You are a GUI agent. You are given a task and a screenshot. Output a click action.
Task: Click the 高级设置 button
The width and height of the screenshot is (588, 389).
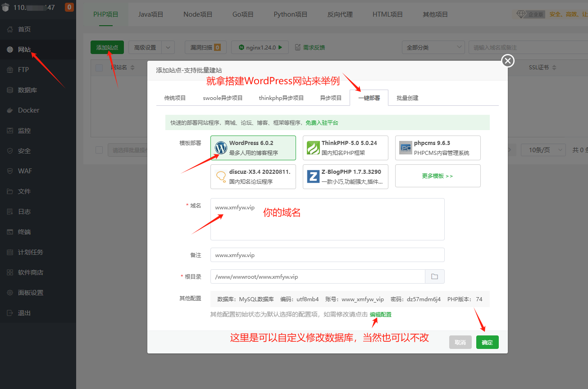click(x=145, y=47)
